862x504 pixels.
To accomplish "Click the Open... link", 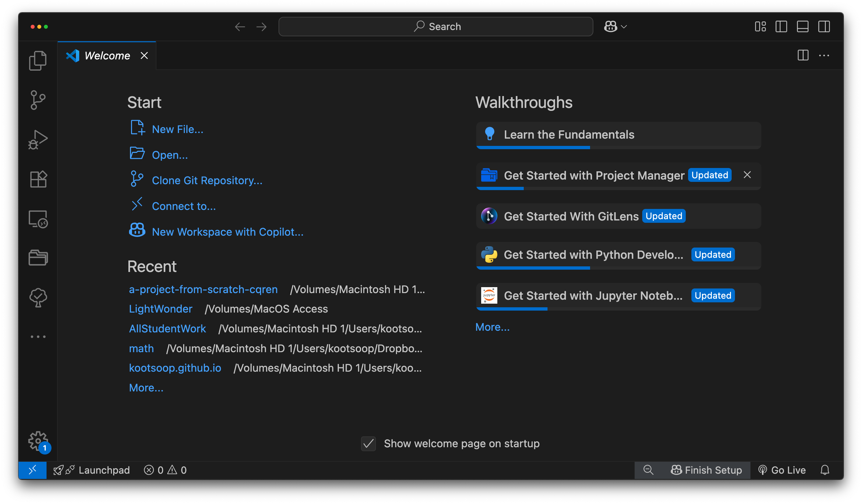I will click(170, 155).
